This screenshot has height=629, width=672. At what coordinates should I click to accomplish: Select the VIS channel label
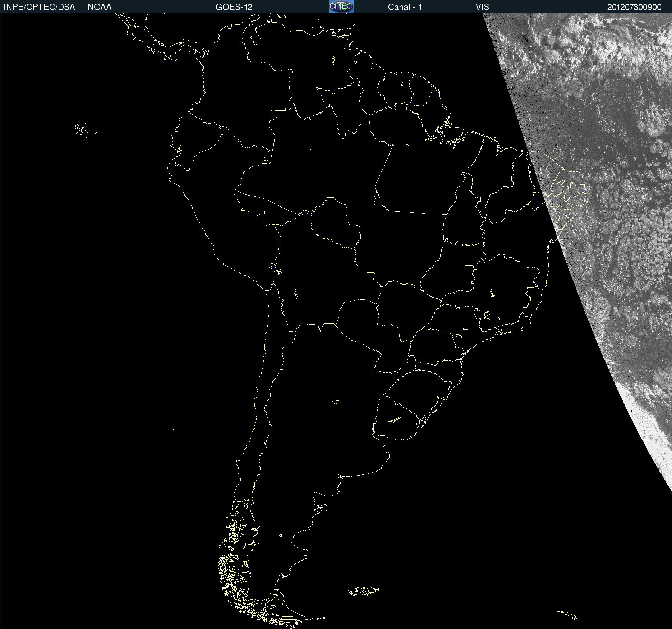(x=482, y=7)
